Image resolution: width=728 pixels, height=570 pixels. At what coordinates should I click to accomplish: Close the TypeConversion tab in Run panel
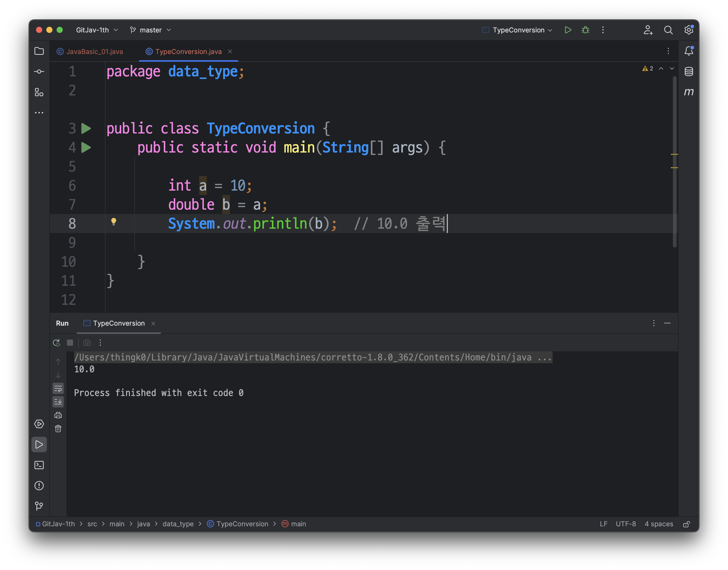click(153, 323)
